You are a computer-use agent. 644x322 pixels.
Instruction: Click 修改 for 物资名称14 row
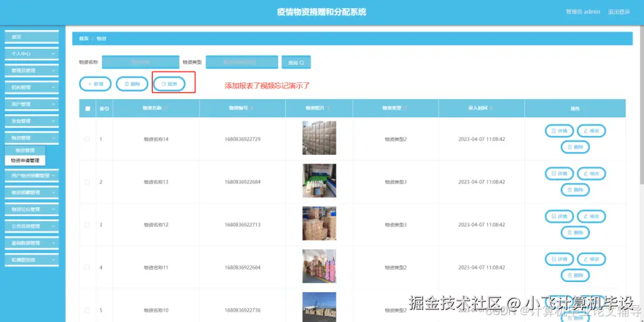click(x=592, y=131)
